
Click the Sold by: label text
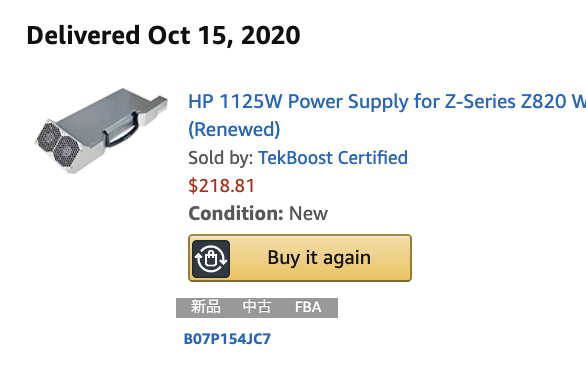point(221,158)
